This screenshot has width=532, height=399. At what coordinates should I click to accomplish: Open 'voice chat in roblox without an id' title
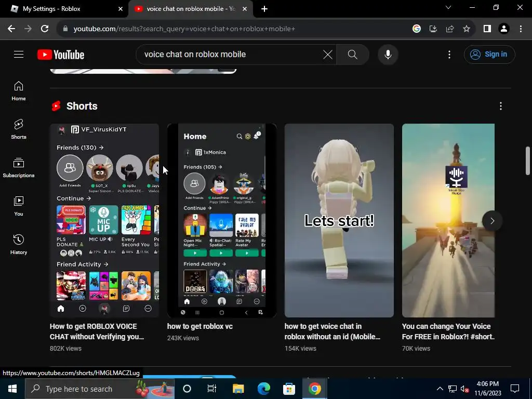(x=332, y=331)
